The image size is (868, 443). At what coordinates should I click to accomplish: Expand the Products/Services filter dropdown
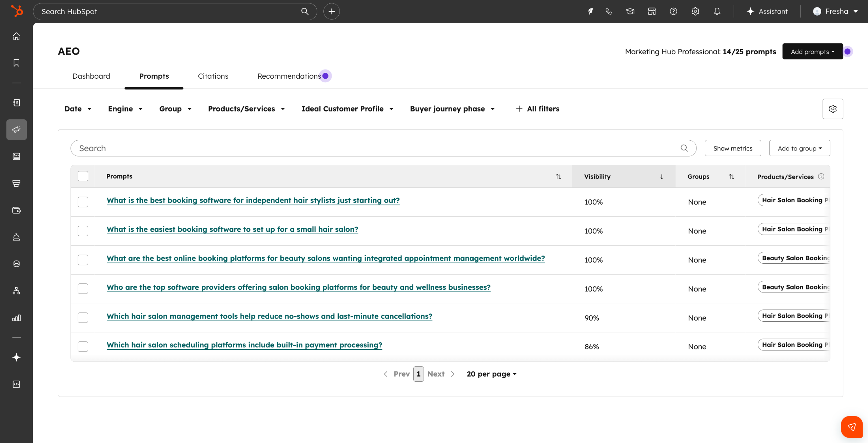(246, 109)
